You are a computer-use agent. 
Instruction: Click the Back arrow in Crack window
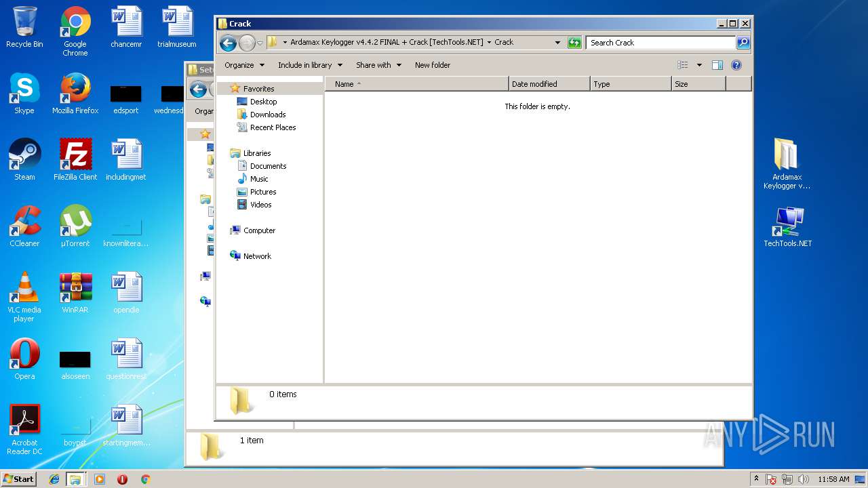pos(229,43)
